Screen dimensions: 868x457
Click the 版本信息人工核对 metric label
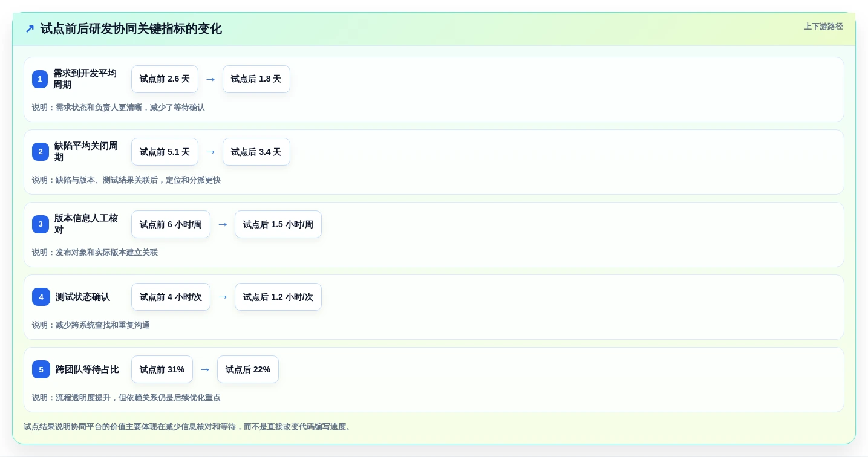86,224
